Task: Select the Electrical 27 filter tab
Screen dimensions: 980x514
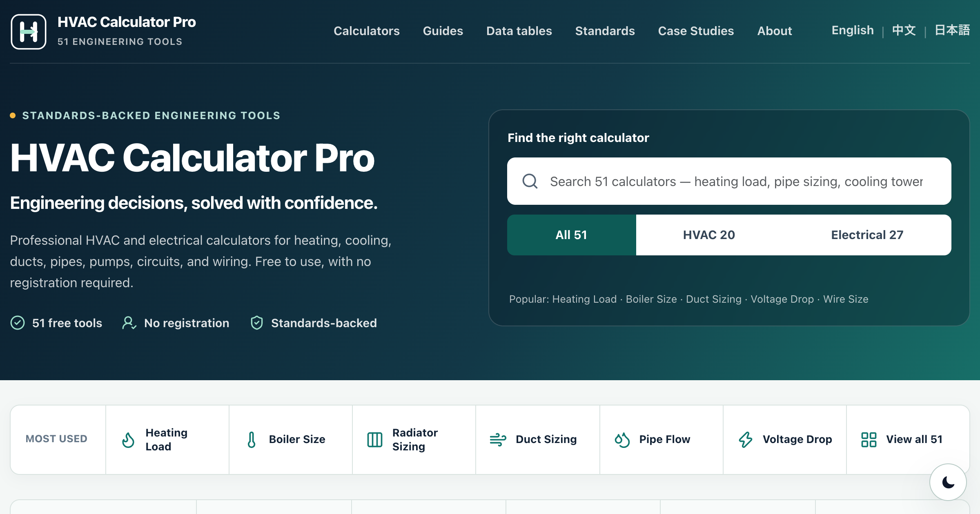Action: pyautogui.click(x=867, y=235)
